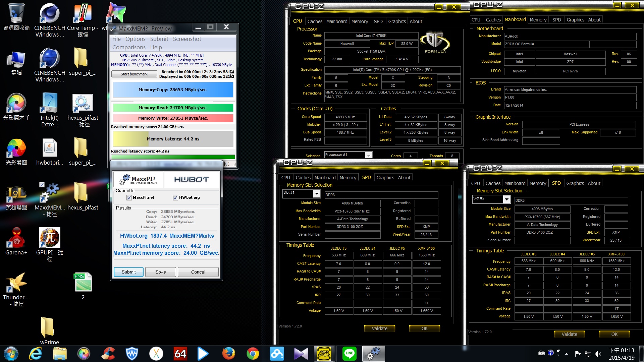Screen dimensions: 644x362
Task: Click OK in bottom-right CPU-Z window
Action: click(x=614, y=334)
